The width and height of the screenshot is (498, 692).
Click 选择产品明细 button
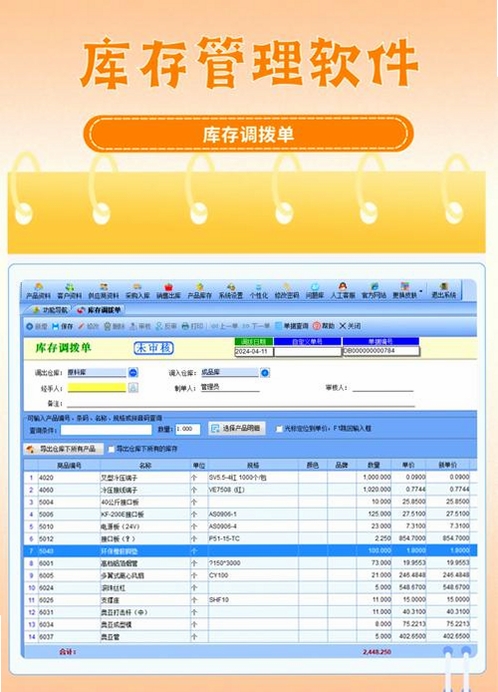(237, 428)
